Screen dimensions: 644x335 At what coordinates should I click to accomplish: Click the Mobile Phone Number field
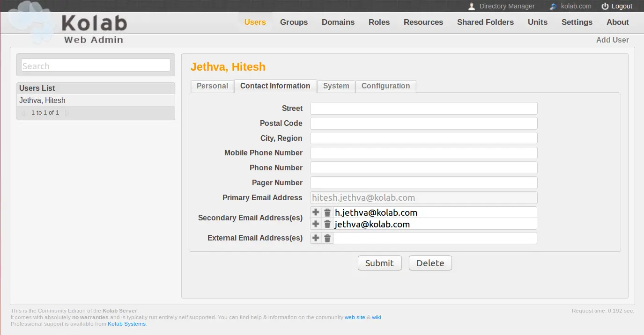(423, 153)
